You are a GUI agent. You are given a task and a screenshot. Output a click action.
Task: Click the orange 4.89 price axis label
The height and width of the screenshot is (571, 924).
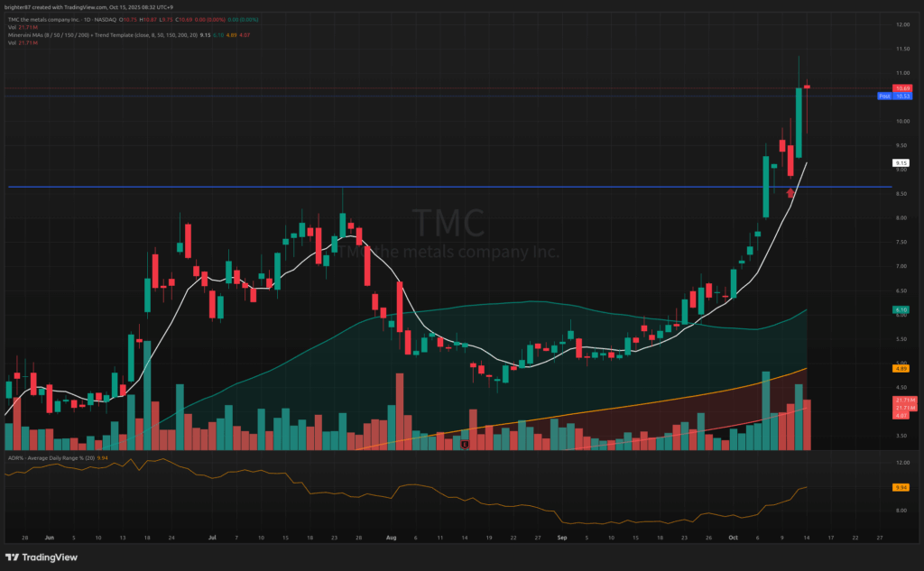pos(901,368)
